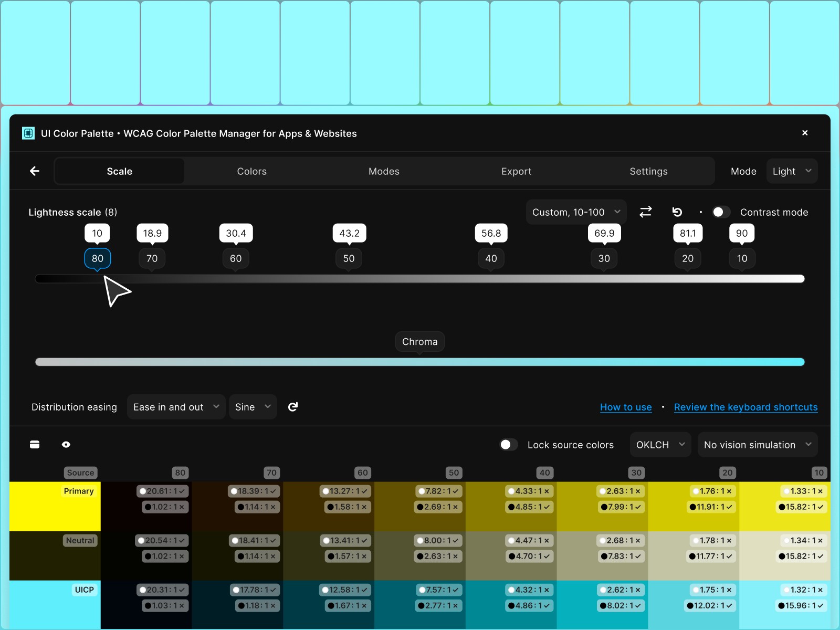Image resolution: width=840 pixels, height=630 pixels.
Task: Click the UI Color Palette app logo
Action: [28, 133]
